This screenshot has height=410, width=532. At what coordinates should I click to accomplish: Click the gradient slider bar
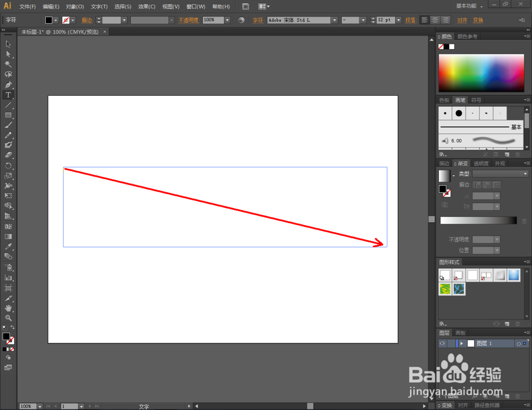(478, 220)
